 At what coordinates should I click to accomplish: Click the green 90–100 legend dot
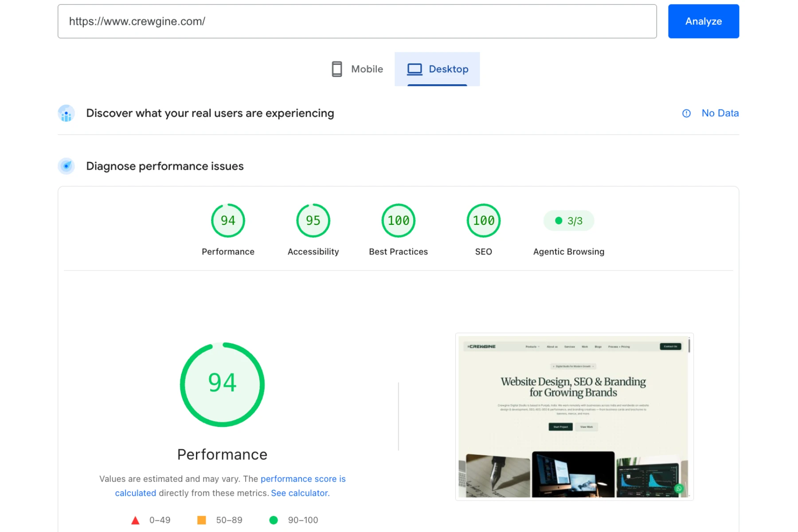[274, 520]
